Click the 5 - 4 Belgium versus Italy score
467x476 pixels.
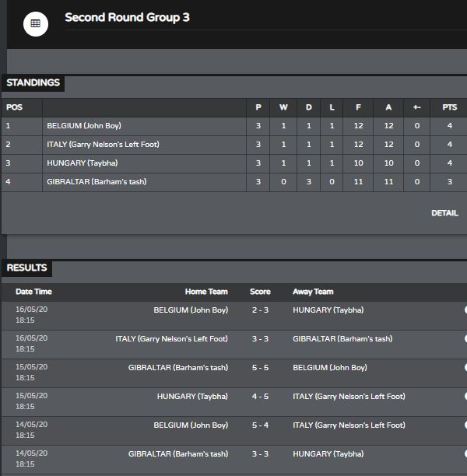(260, 425)
